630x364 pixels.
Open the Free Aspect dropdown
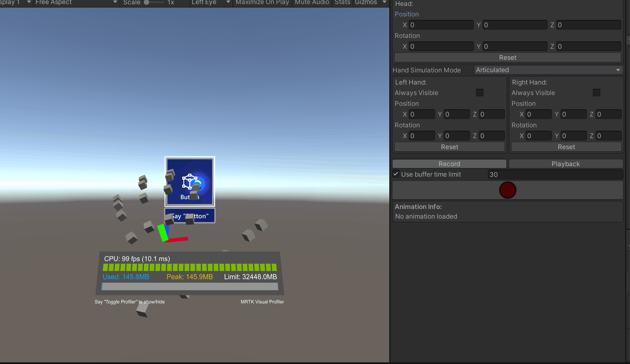tap(76, 2)
